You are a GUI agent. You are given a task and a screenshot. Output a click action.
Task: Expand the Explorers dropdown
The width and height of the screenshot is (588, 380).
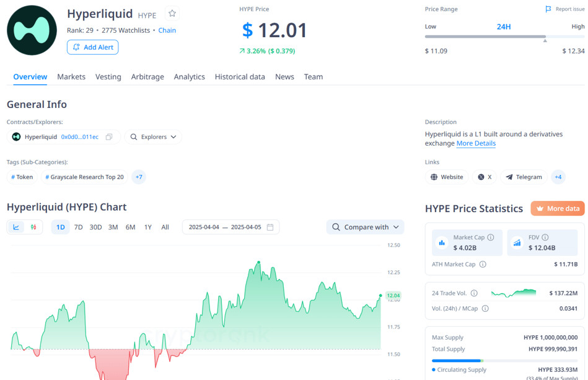pyautogui.click(x=153, y=137)
